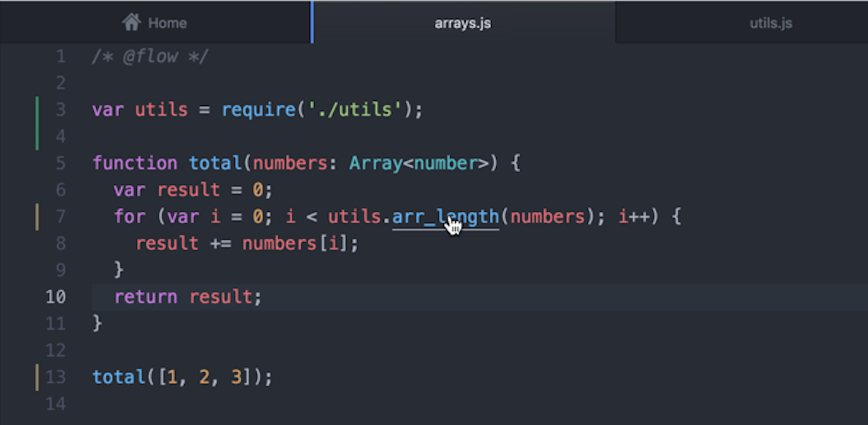Click 'var result = 0;' on line 6
This screenshot has width=868, height=425.
click(193, 190)
